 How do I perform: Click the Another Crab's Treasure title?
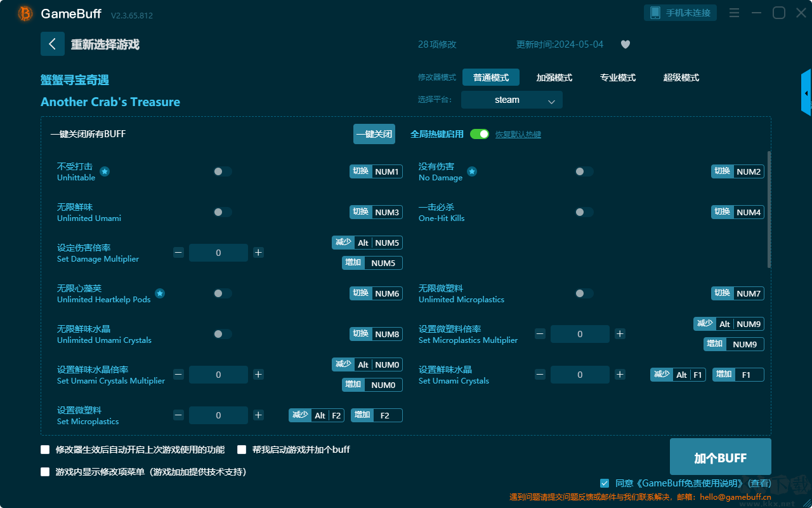[110, 102]
